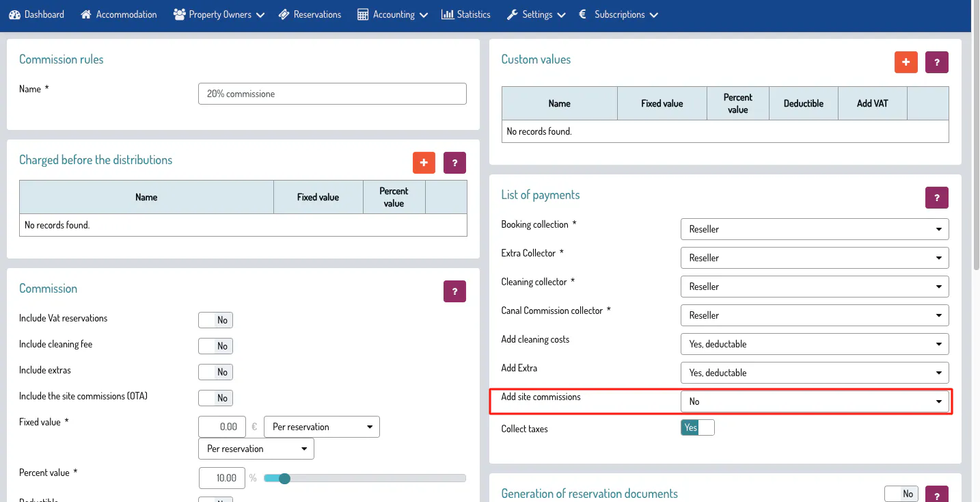Click the Percent value slider handle
This screenshot has height=502, width=980.
pos(285,478)
